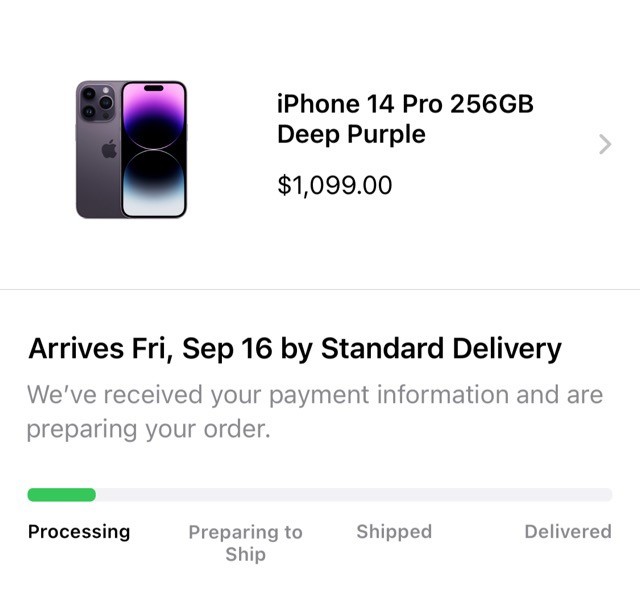This screenshot has height=597, width=640.
Task: Click the "preparing your order." text line
Action: [149, 429]
